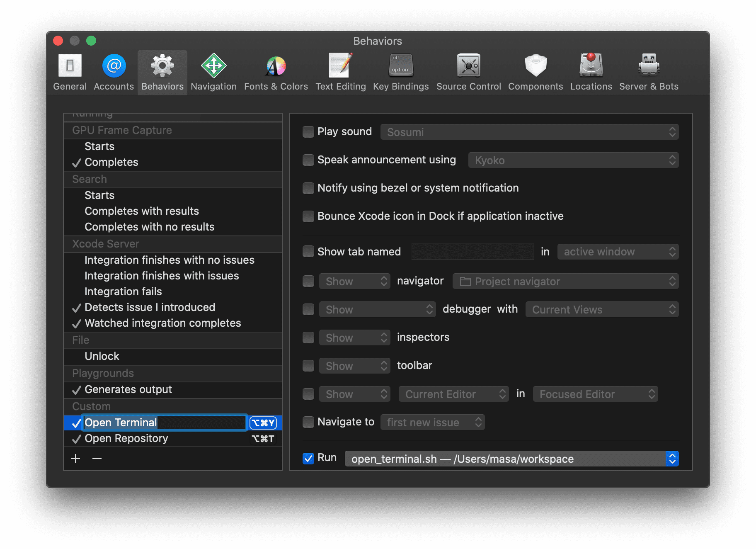Open the Server & Bots robot icon

649,65
